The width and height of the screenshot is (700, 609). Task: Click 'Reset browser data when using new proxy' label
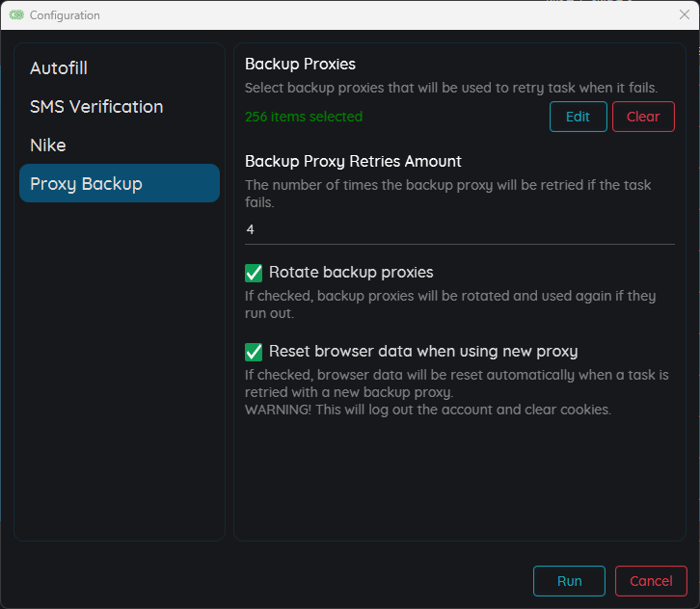[423, 351]
